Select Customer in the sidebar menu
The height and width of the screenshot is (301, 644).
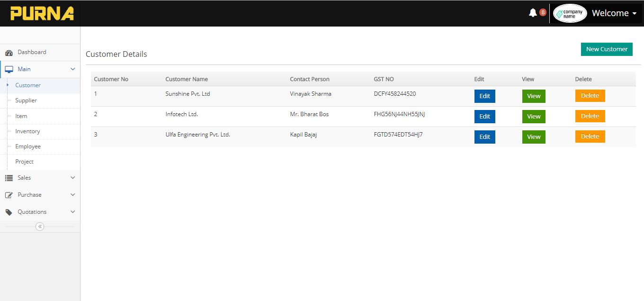tap(27, 85)
